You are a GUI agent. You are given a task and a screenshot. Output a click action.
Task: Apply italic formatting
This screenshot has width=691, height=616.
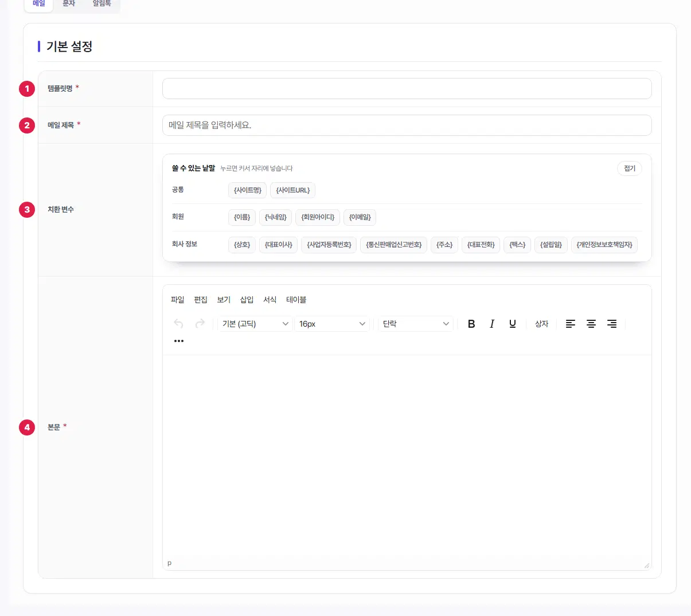click(492, 324)
